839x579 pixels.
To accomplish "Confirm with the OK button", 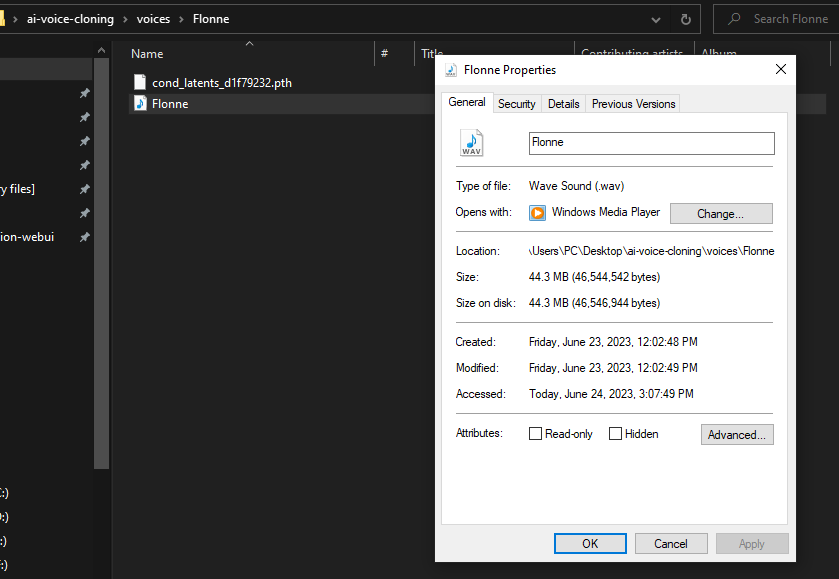I will 590,544.
